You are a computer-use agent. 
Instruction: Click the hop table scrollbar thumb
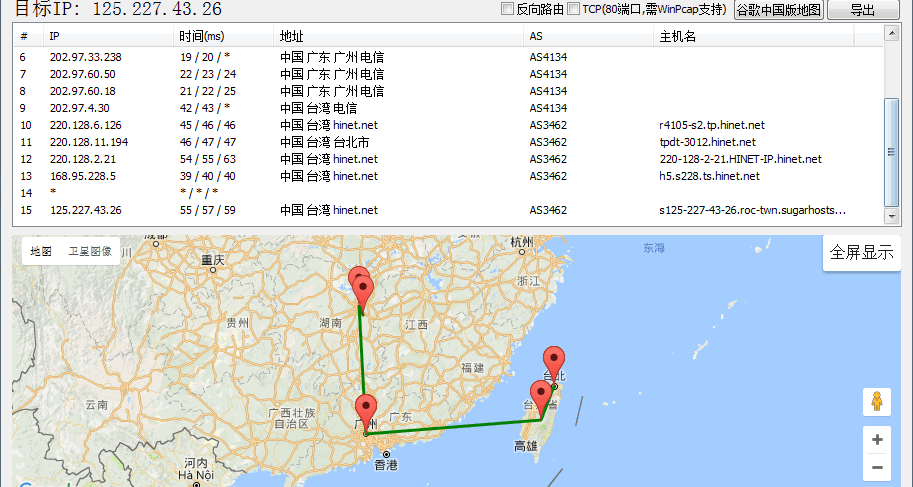tap(891, 152)
